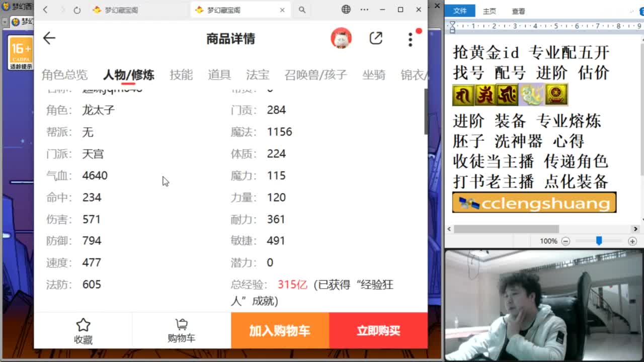Click the 16+ CADPA age rating icon
The image size is (644, 362).
(21, 53)
